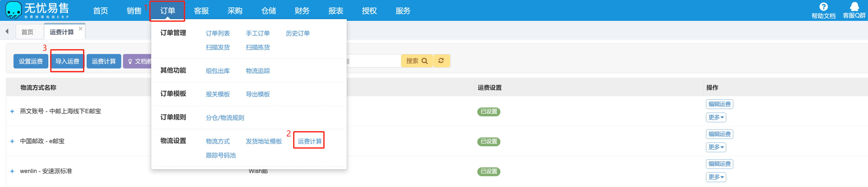This screenshot has height=187, width=868.
Task: Select 物流方式 under 物流设置
Action: pyautogui.click(x=218, y=142)
